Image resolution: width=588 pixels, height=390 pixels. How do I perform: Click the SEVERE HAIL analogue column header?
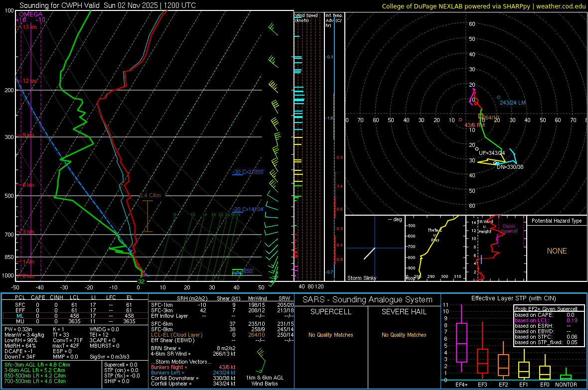coord(404,312)
